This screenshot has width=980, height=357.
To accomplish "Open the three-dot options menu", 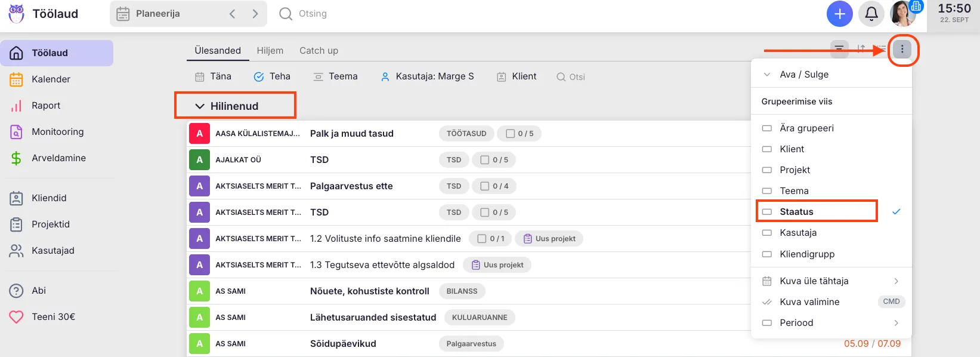I will [x=902, y=50].
